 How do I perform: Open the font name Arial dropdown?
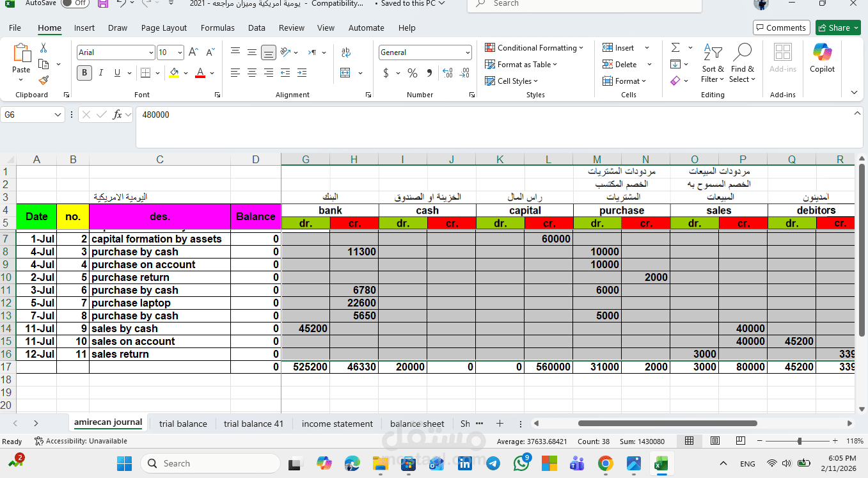[x=151, y=52]
